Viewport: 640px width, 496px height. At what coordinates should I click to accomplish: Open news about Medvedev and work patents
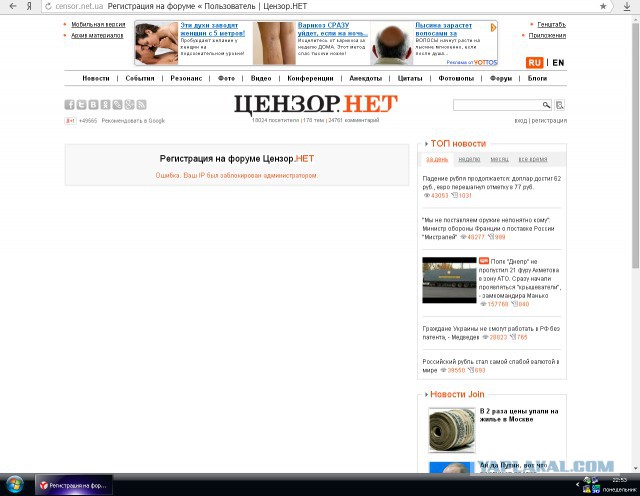tap(491, 333)
